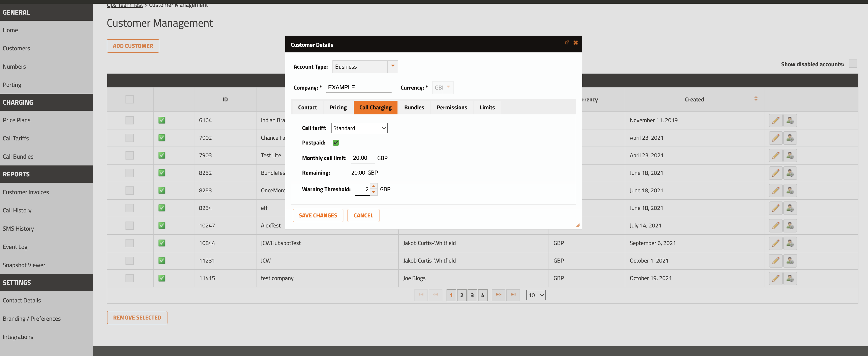Select the Call Charging tab
This screenshot has height=356, width=868.
(x=375, y=108)
